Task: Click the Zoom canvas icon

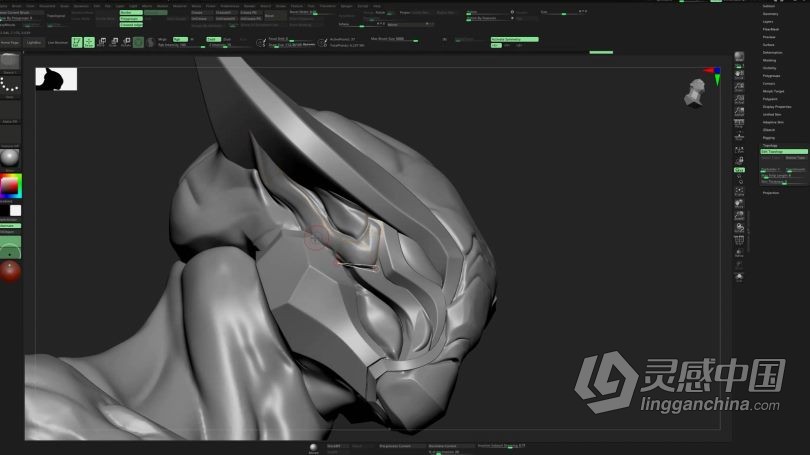Action: 739,87
